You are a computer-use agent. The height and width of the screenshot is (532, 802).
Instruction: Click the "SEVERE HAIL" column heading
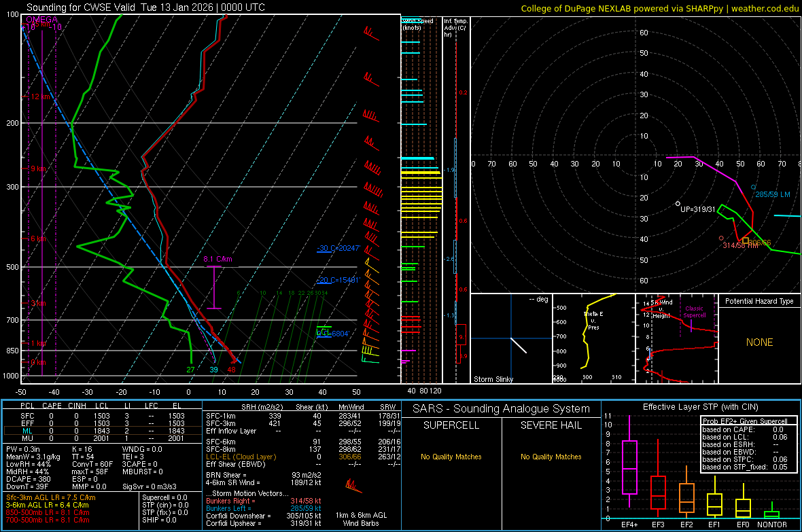coord(551,425)
